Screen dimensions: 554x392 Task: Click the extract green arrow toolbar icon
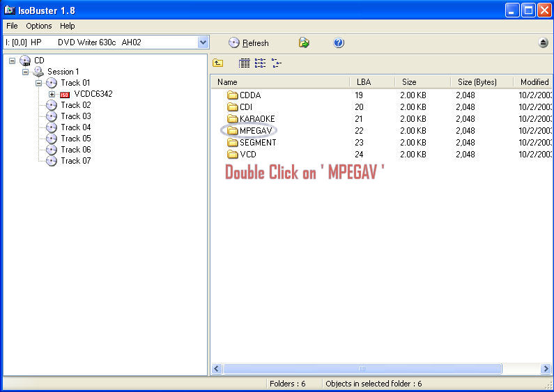(x=304, y=42)
